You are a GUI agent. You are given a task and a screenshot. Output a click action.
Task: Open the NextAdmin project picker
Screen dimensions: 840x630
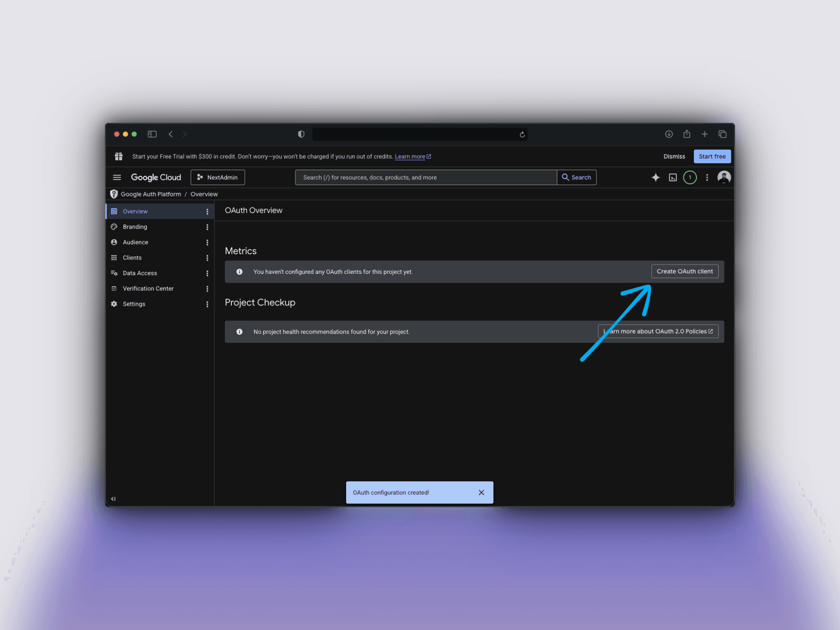pyautogui.click(x=217, y=177)
